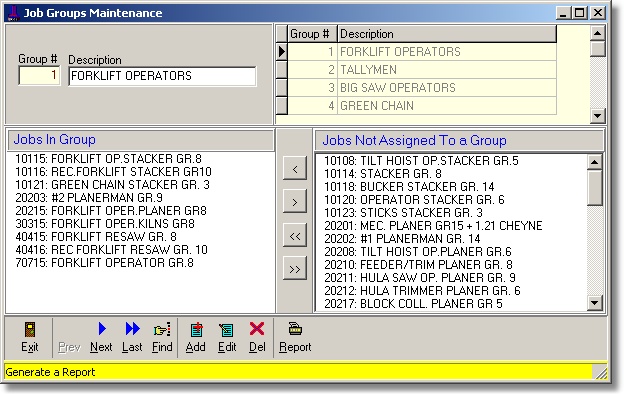
Task: Select job 20210: FEEDER/TRIM PLANER GR. 8
Action: pyautogui.click(x=418, y=265)
